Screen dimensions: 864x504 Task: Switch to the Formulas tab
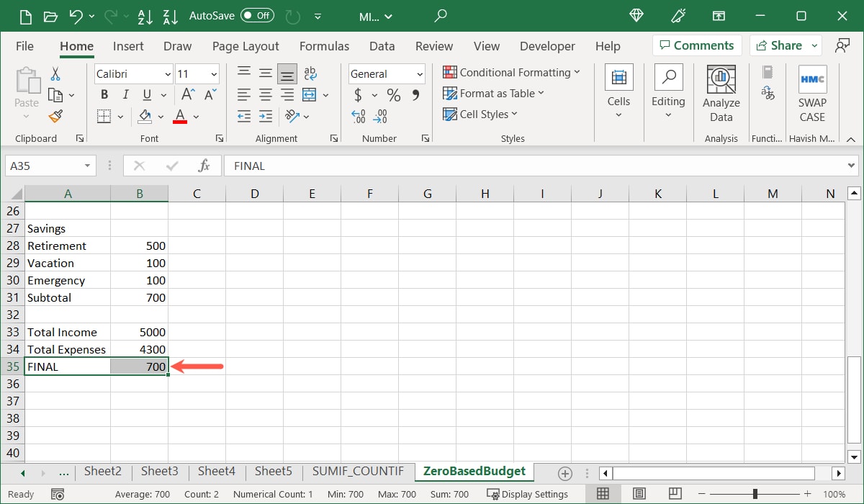pyautogui.click(x=324, y=46)
